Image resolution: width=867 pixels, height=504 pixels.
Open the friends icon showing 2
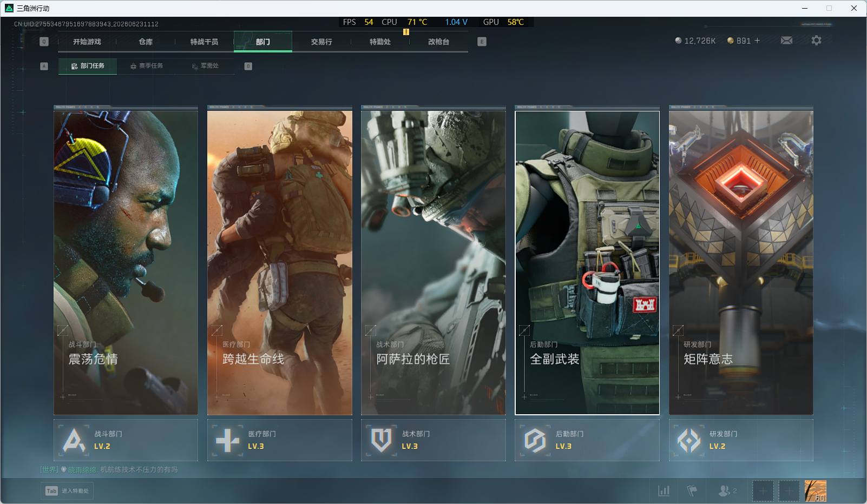727,490
